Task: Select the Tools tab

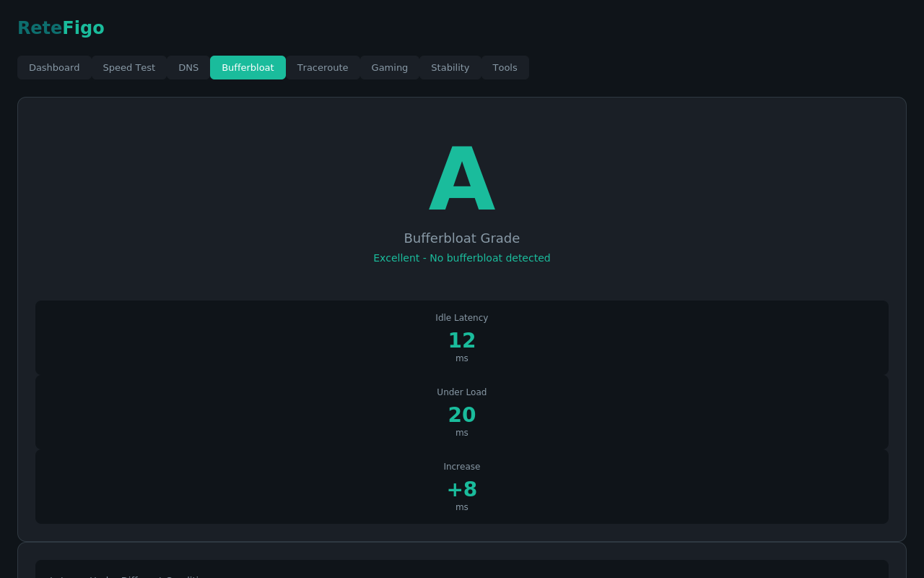Action: [505, 67]
